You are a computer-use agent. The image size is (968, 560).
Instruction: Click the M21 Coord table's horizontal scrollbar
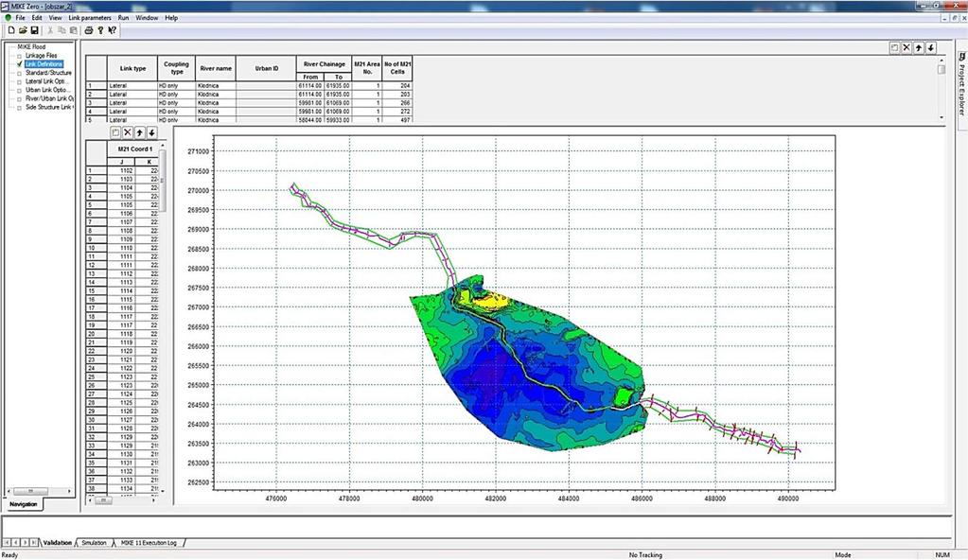click(x=122, y=500)
